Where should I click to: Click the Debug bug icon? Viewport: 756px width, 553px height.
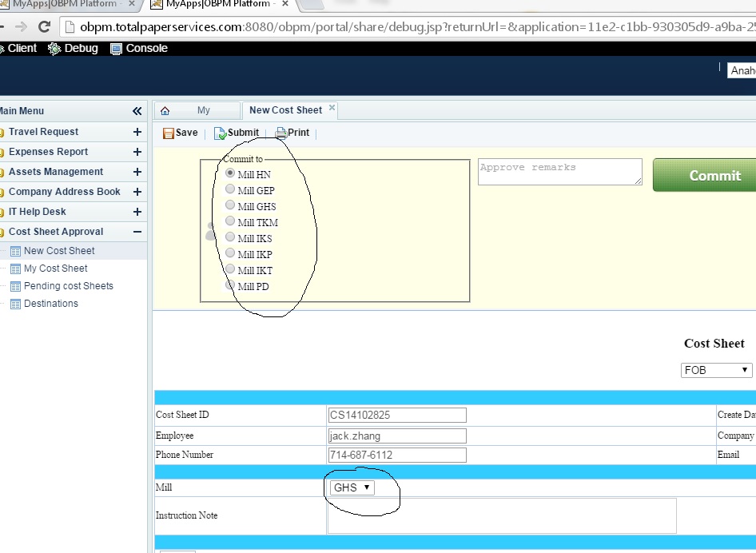pos(54,49)
